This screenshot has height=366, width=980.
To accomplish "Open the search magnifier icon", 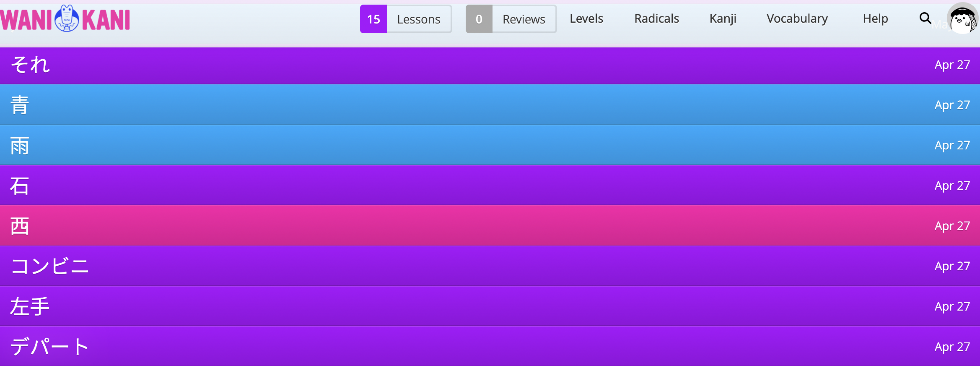I will tap(925, 18).
